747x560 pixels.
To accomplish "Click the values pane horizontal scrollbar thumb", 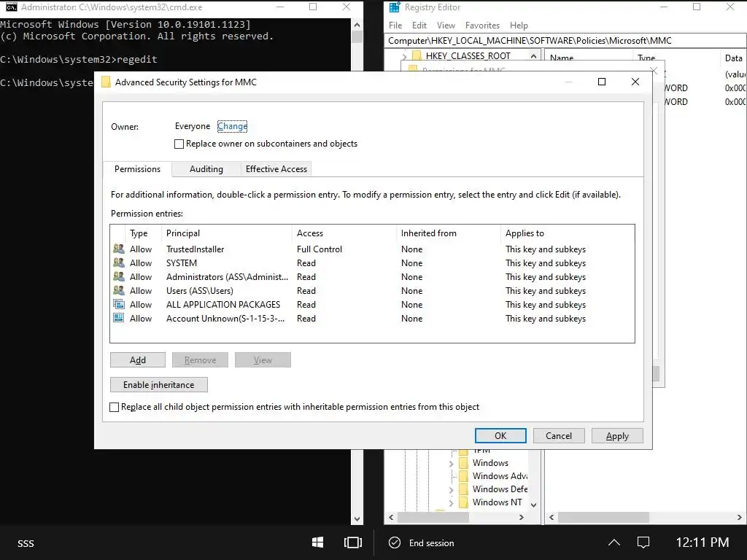I will [603, 517].
